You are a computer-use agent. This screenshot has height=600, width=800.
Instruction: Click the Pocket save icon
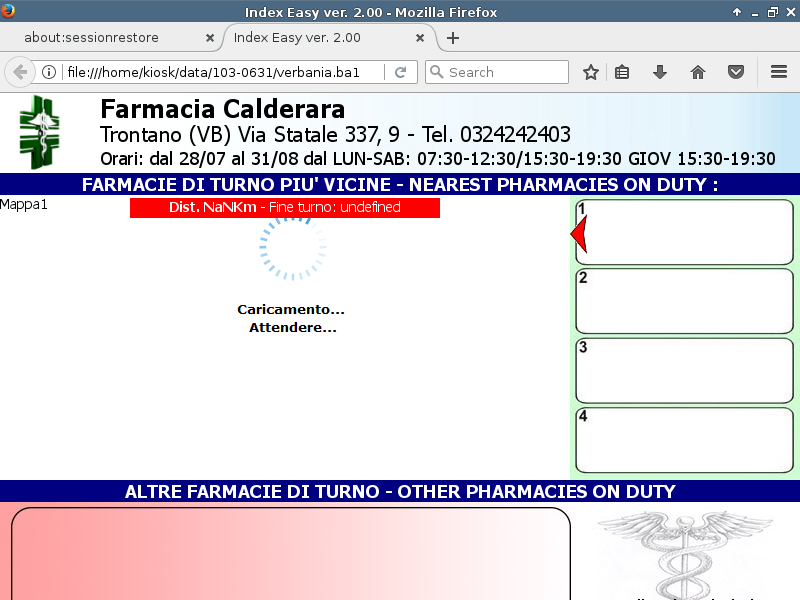click(736, 72)
